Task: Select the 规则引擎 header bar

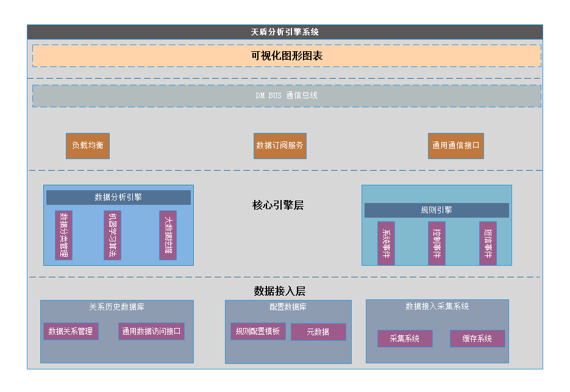Action: (436, 210)
